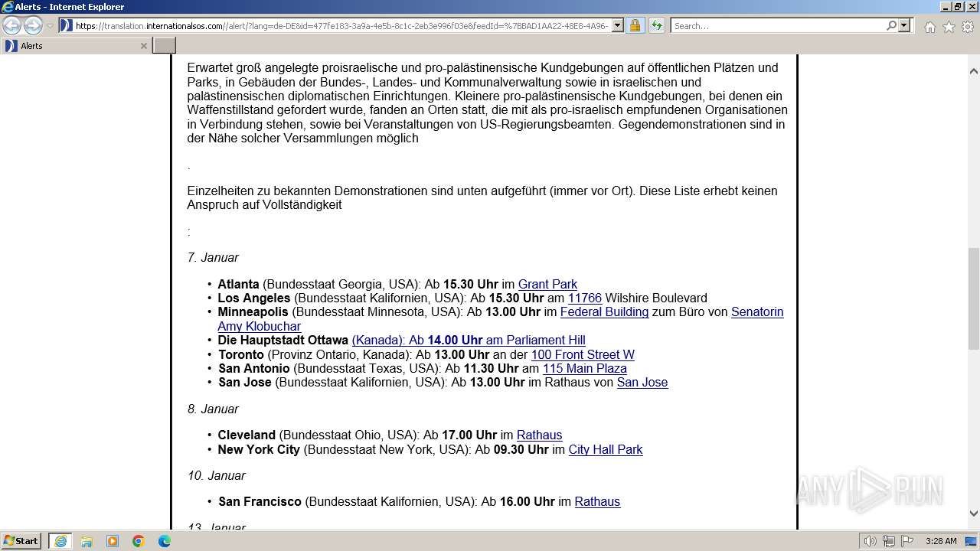Open the Windows Start menu

tap(21, 540)
